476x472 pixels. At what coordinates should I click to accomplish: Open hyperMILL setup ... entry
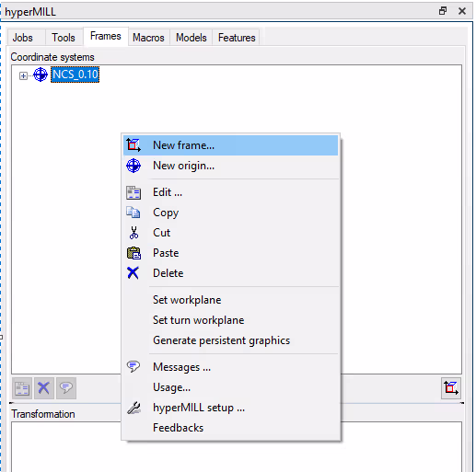(x=230, y=408)
